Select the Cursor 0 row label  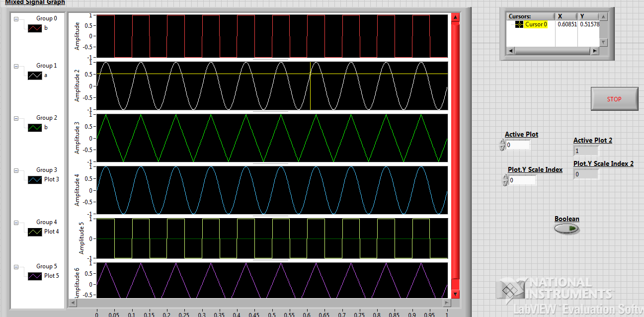coord(536,24)
